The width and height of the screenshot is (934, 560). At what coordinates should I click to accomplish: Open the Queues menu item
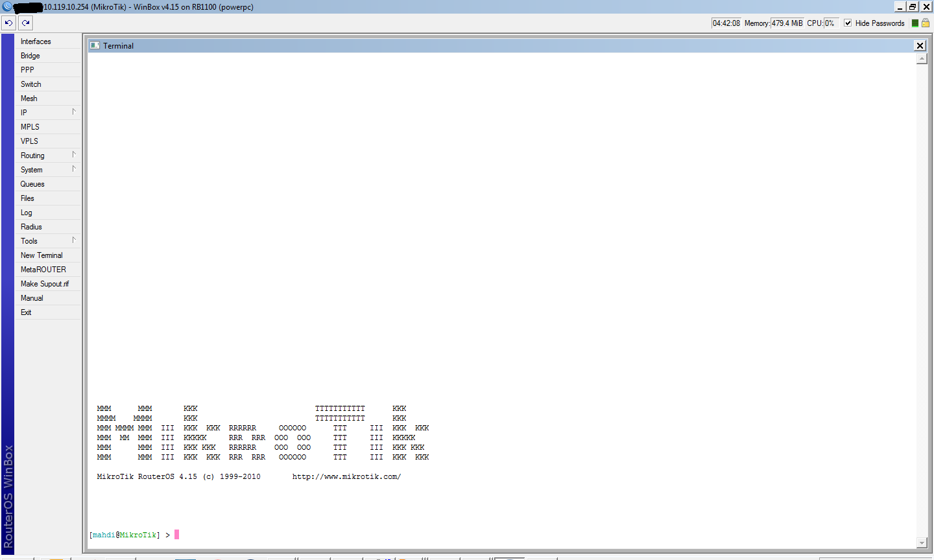click(x=48, y=184)
